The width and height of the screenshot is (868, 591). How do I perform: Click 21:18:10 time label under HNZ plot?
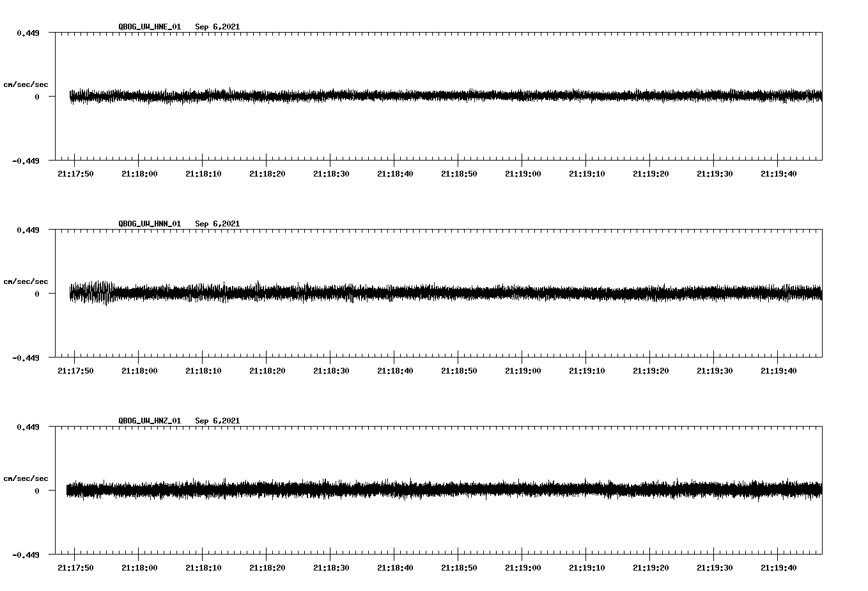[203, 568]
